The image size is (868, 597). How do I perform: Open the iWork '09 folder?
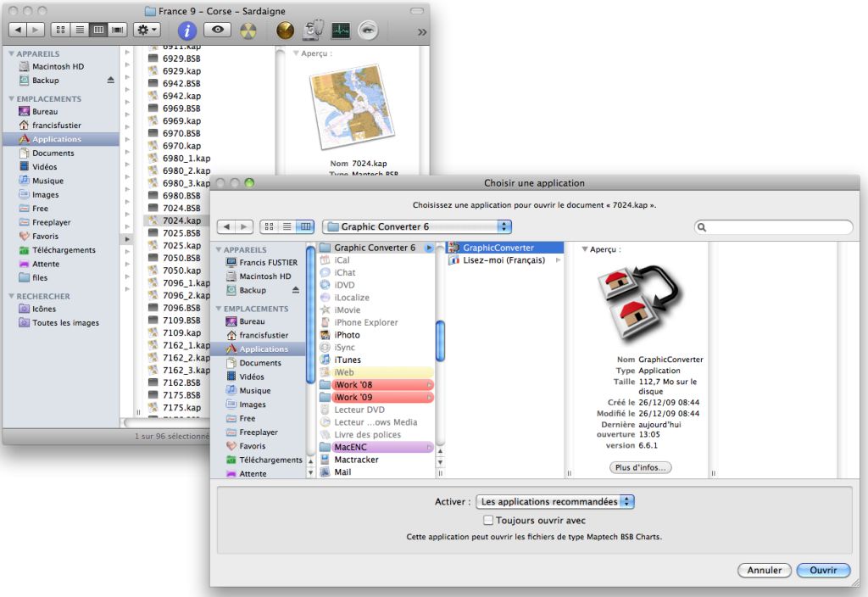[376, 397]
